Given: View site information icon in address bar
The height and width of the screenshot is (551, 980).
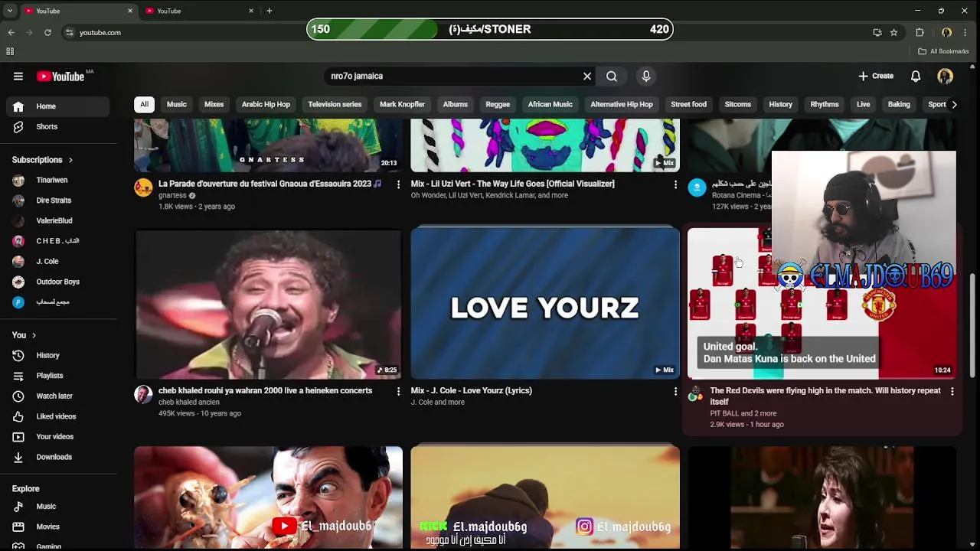Looking at the screenshot, I should (x=69, y=32).
